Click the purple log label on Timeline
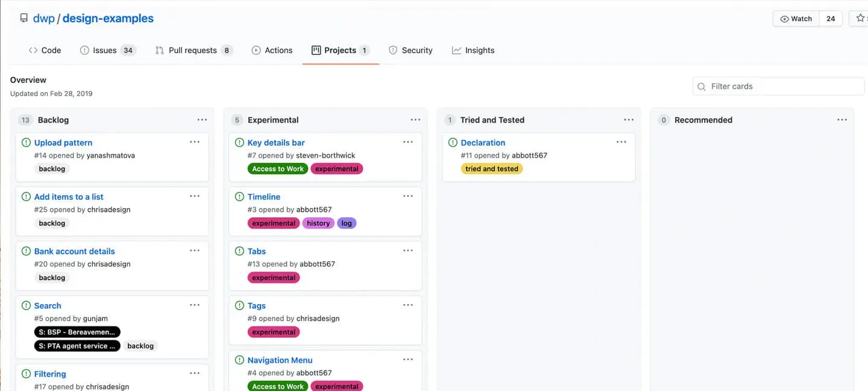This screenshot has height=391, width=868. tap(347, 223)
